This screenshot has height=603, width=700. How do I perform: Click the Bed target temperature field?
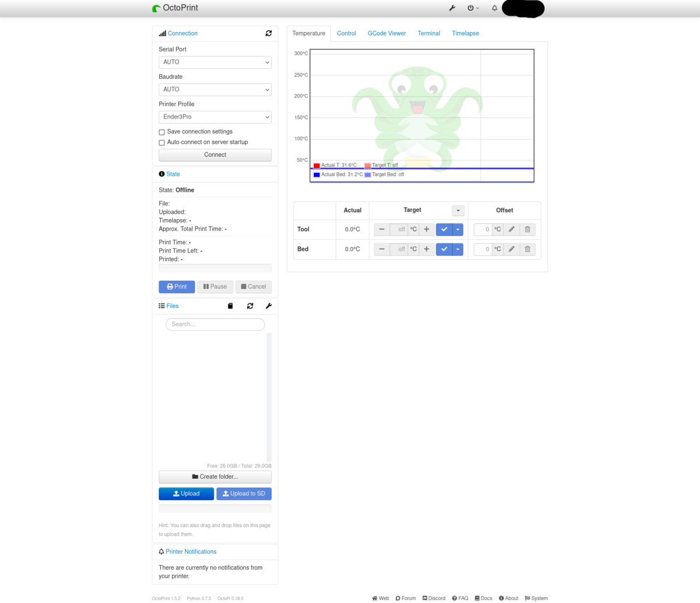399,249
